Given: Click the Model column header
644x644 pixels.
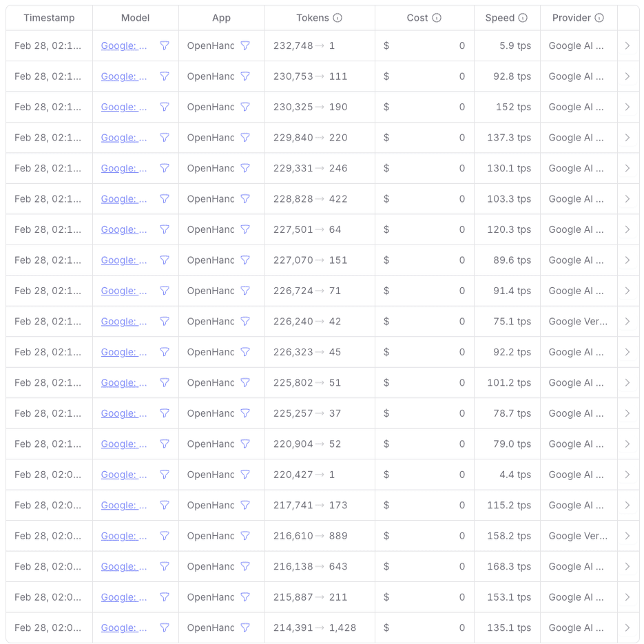Looking at the screenshot, I should (135, 18).
